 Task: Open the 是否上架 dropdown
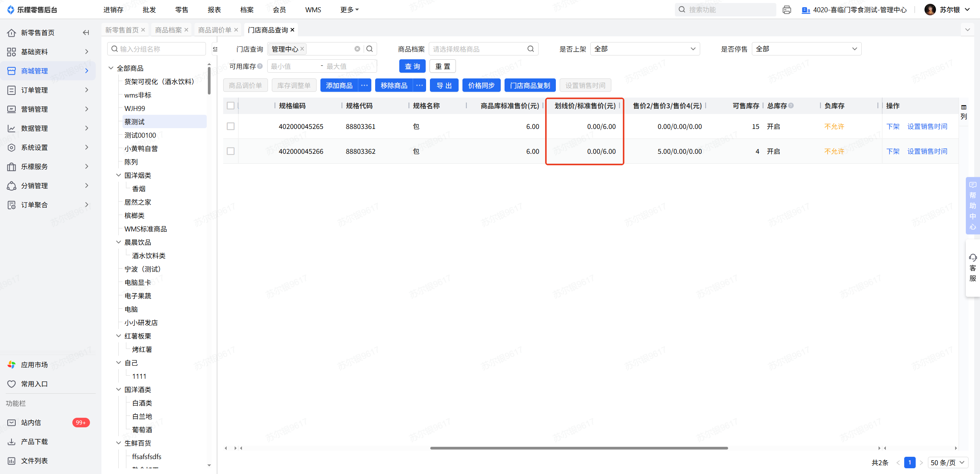tap(645, 49)
